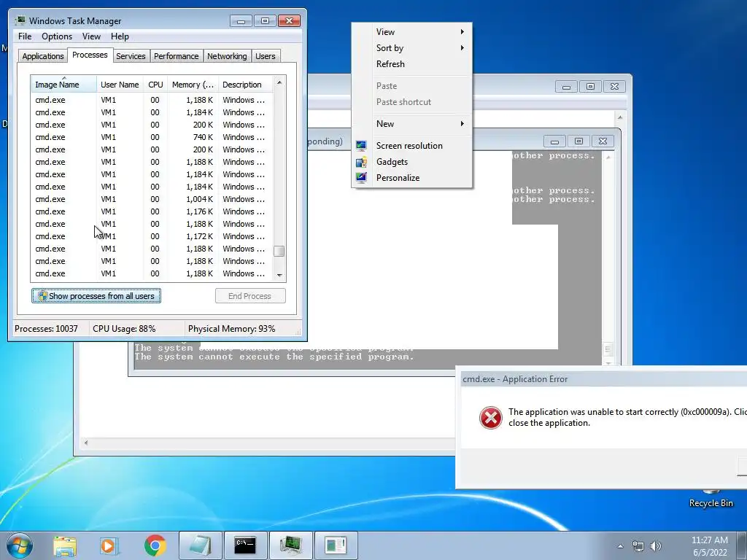This screenshot has width=747, height=560.
Task: Select cmd.exe row with 740 K memory
Action: (x=152, y=137)
